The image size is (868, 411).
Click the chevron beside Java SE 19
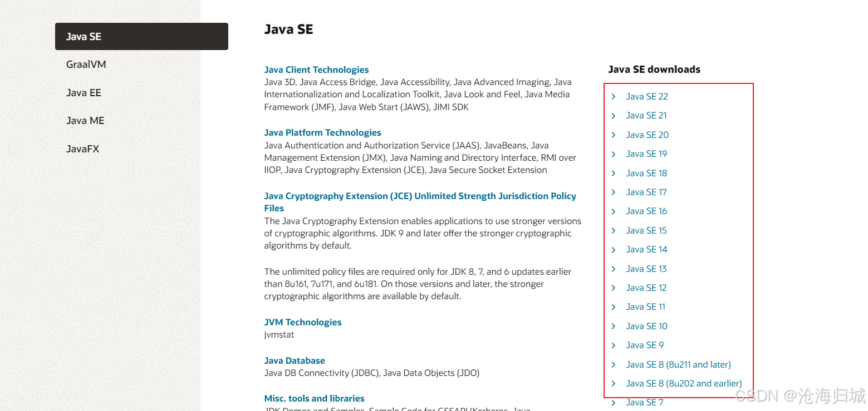click(614, 154)
